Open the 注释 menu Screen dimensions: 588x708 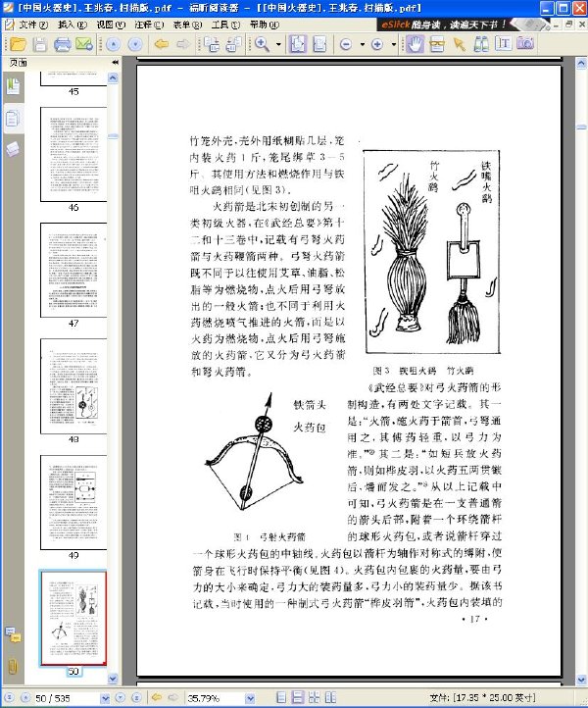pos(149,25)
